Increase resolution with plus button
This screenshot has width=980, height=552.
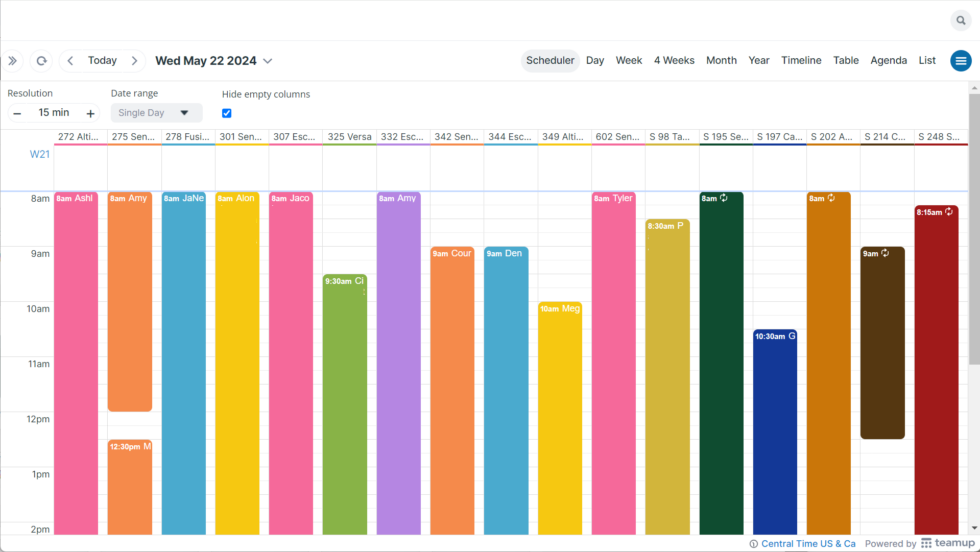point(90,113)
